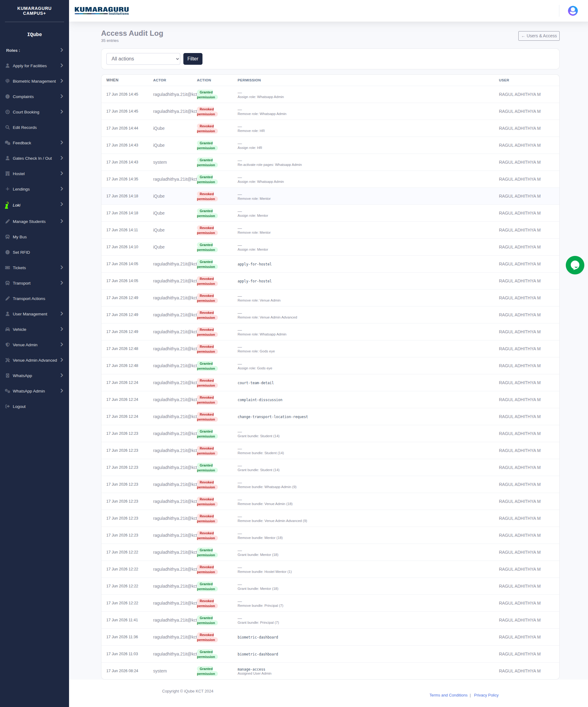The height and width of the screenshot is (707, 588).
Task: Click the Feedback chat icon
Action: (7, 143)
